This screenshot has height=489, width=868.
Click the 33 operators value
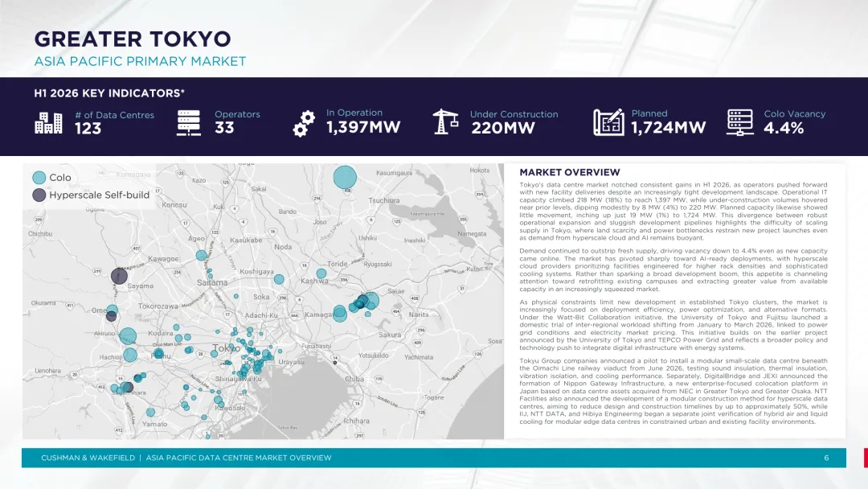[x=224, y=128]
